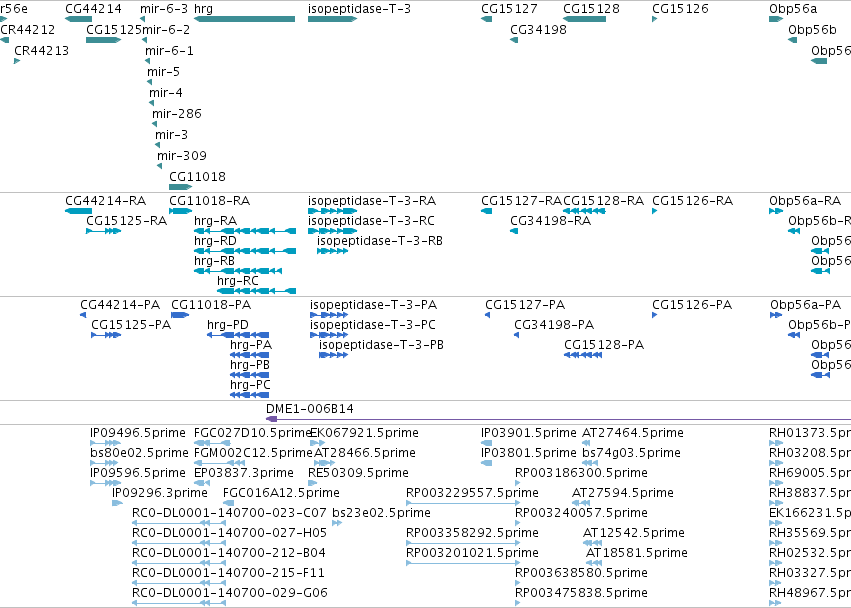Select the CG15126 gene label

pos(680,9)
